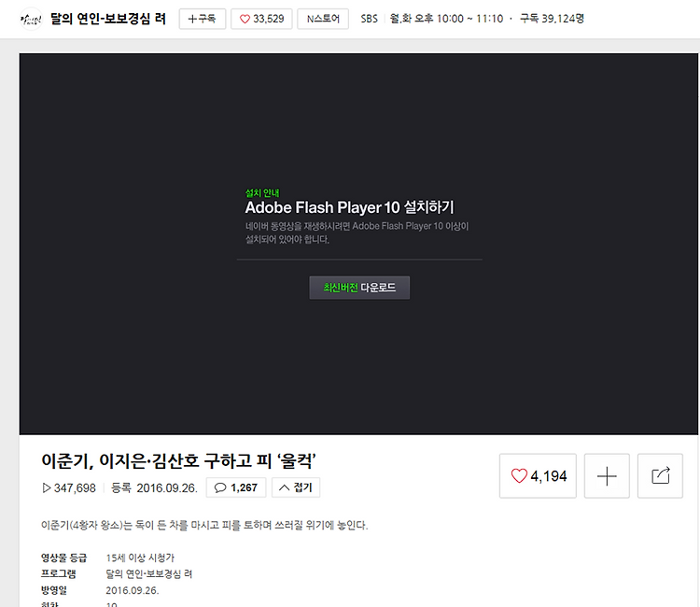The width and height of the screenshot is (700, 607).
Task: Open the comments button showing 1,267
Action: 236,487
